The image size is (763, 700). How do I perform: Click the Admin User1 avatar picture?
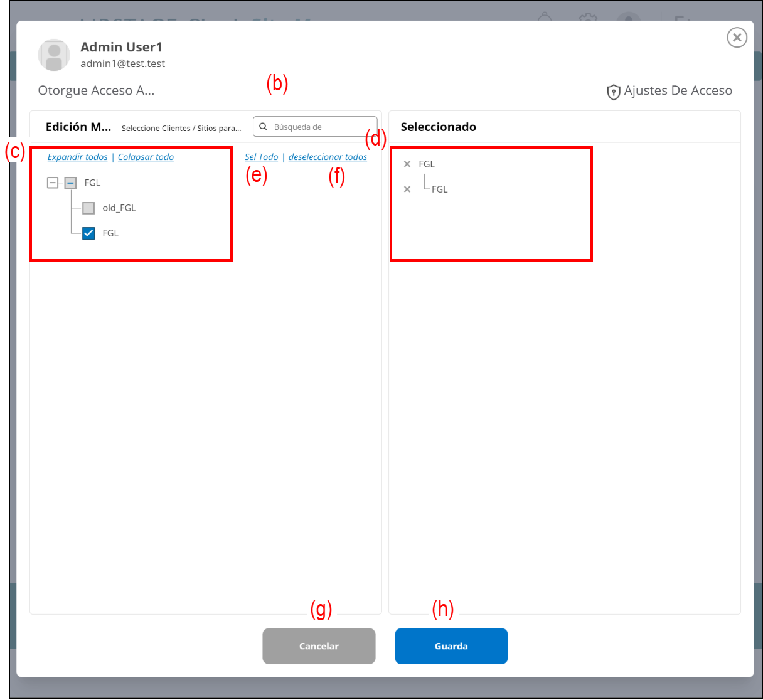click(x=54, y=55)
